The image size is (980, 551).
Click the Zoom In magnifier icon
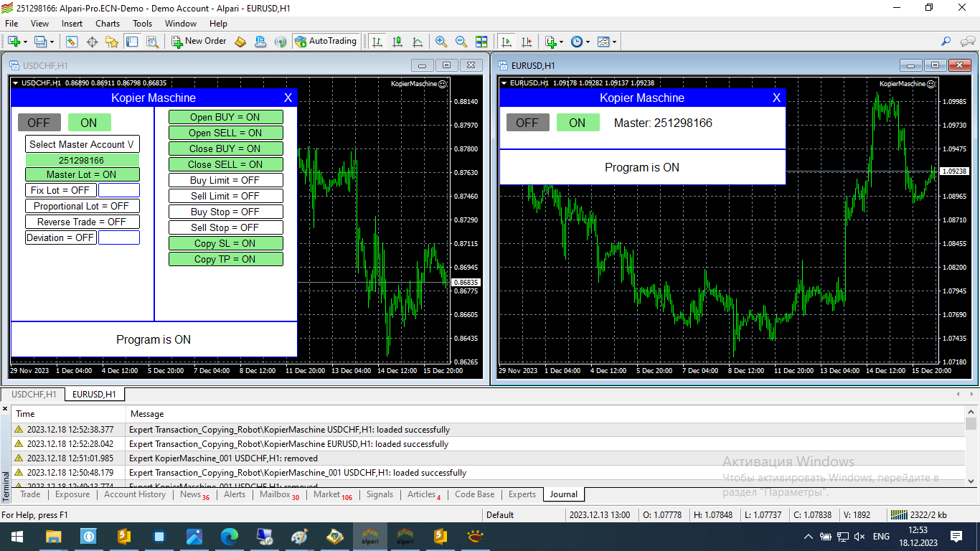(441, 42)
